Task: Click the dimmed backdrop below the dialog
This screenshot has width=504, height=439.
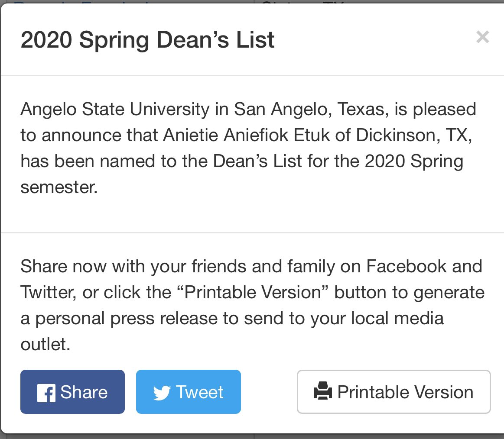Action: (x=251, y=436)
